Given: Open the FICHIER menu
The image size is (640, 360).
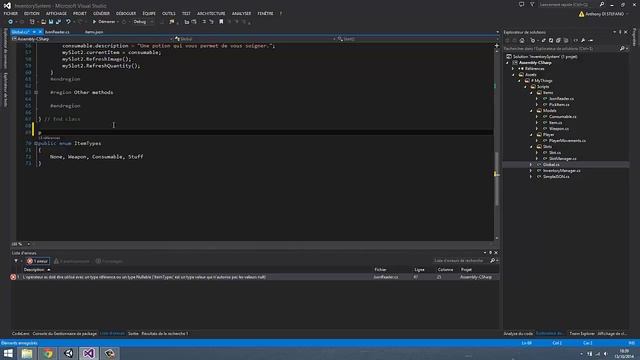Looking at the screenshot, I should (x=11, y=13).
